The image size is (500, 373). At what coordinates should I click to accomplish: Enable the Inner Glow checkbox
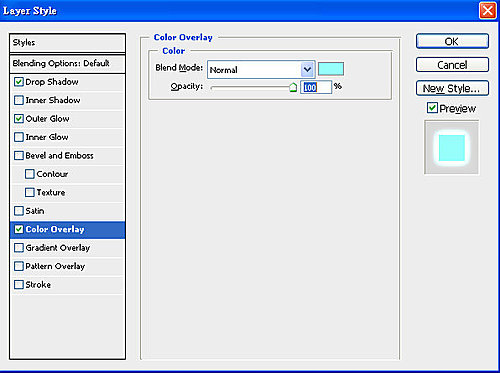tap(19, 137)
